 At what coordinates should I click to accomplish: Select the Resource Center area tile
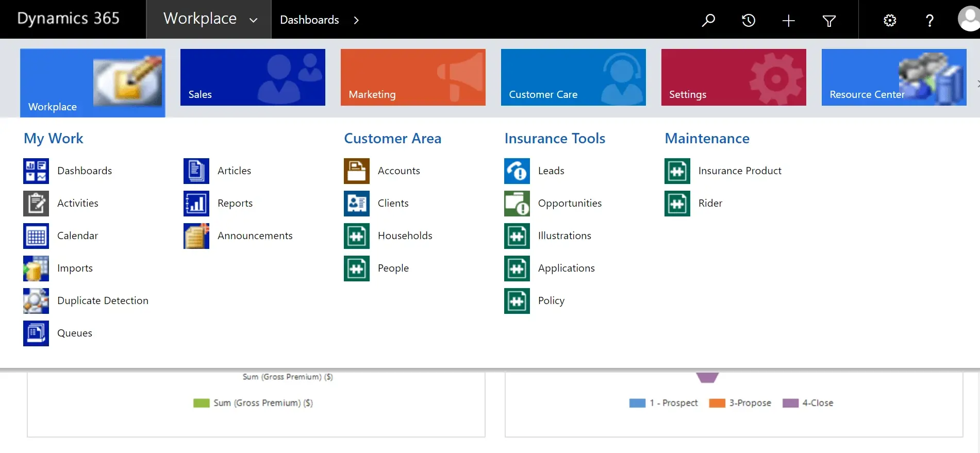894,77
